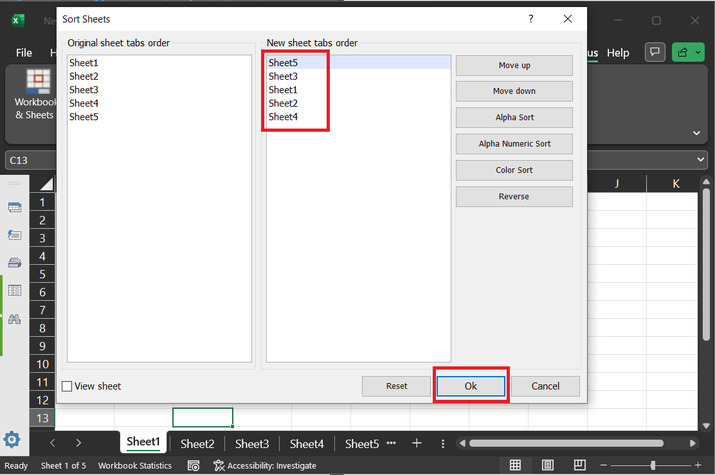Select column K header
This screenshot has width=715, height=475.
pos(675,183)
